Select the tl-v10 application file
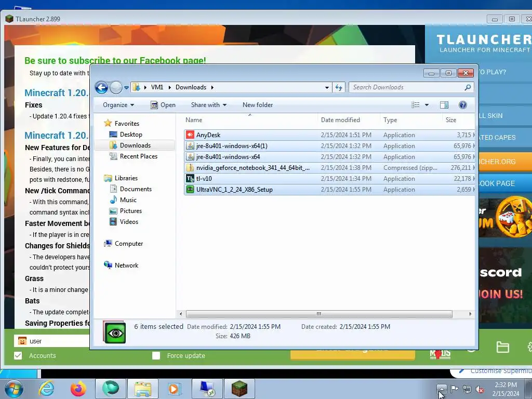 click(329, 179)
